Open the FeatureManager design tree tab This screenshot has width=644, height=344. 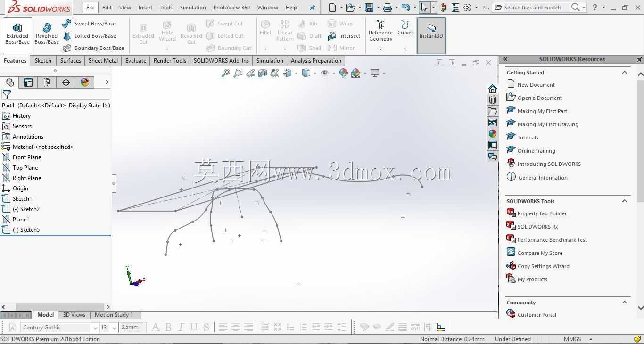coord(9,82)
